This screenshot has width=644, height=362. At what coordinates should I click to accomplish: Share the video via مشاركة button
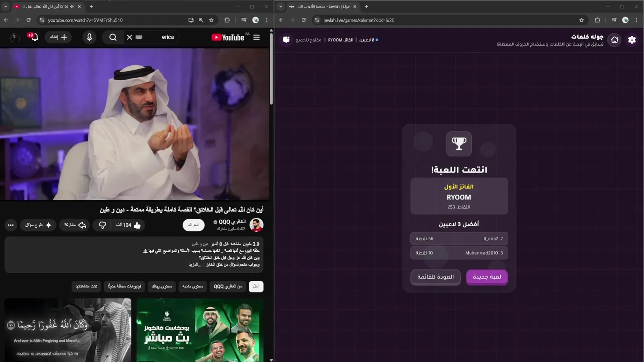coord(75,225)
